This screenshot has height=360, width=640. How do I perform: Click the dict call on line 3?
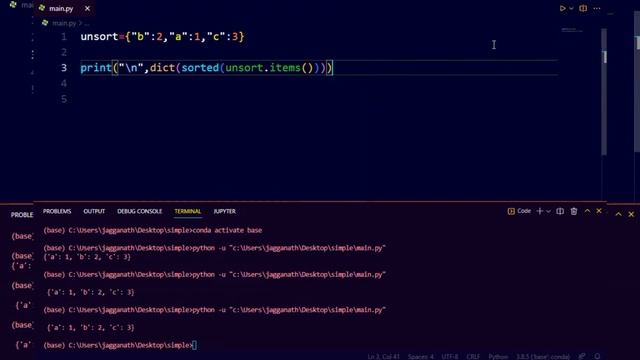162,68
